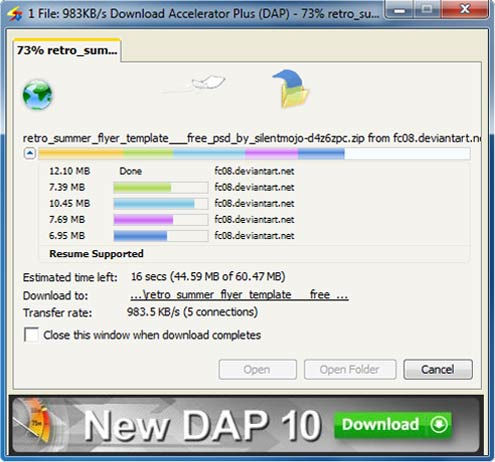Click the arrow circle icon on green Download button
This screenshot has height=462, width=495.
(x=439, y=424)
